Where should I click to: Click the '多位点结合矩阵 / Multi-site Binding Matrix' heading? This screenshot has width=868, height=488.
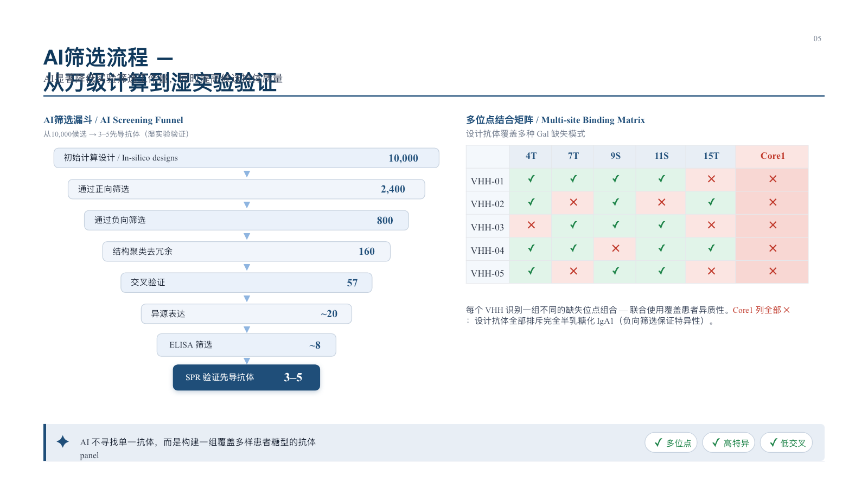click(x=556, y=120)
